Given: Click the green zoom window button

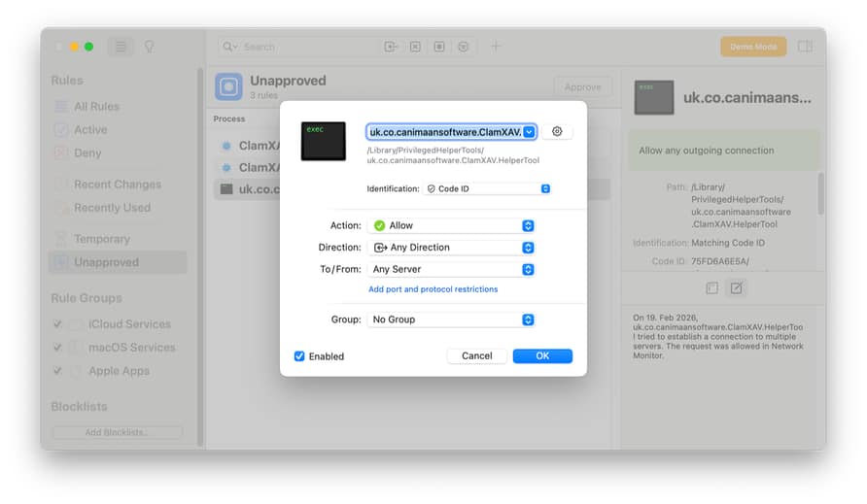Looking at the screenshot, I should pyautogui.click(x=88, y=47).
